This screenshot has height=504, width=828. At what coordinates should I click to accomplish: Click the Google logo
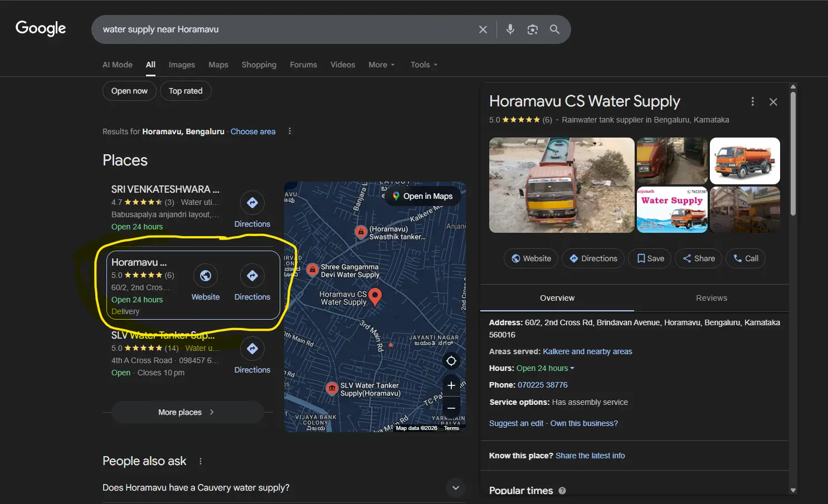pos(41,28)
